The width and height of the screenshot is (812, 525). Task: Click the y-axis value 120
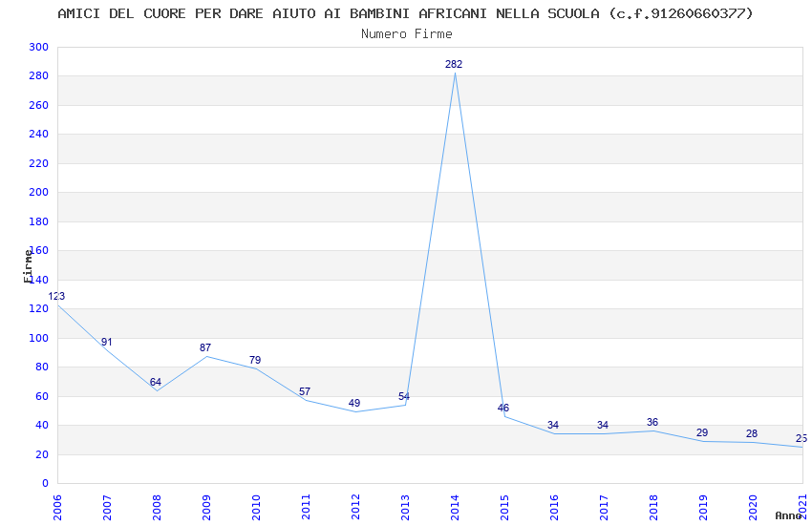coord(39,308)
